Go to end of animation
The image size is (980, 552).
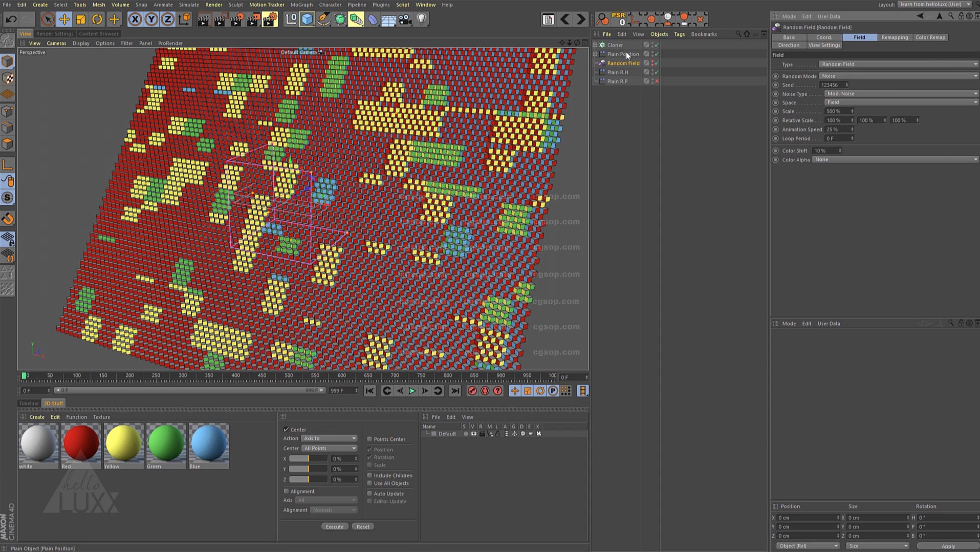pyautogui.click(x=455, y=391)
